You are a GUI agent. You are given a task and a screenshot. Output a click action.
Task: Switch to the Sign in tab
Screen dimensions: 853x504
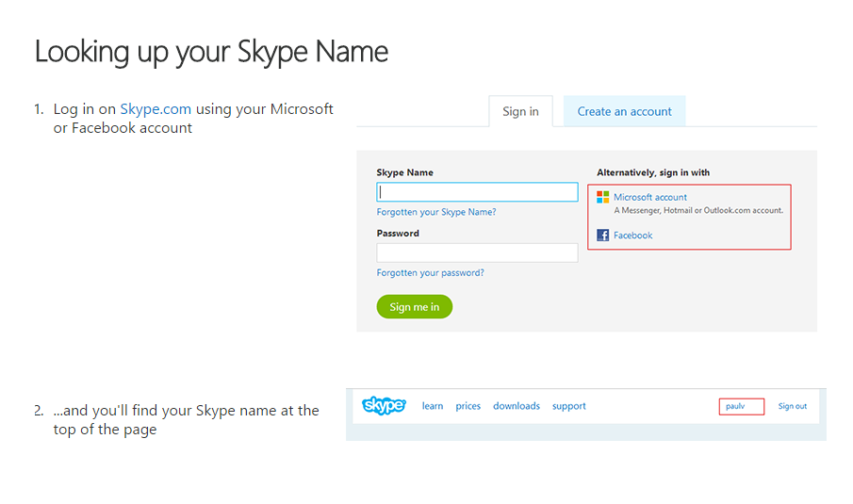[520, 111]
